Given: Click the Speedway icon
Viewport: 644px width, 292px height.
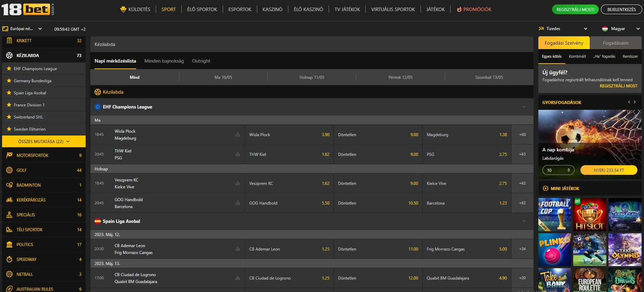Looking at the screenshot, I should pos(9,260).
